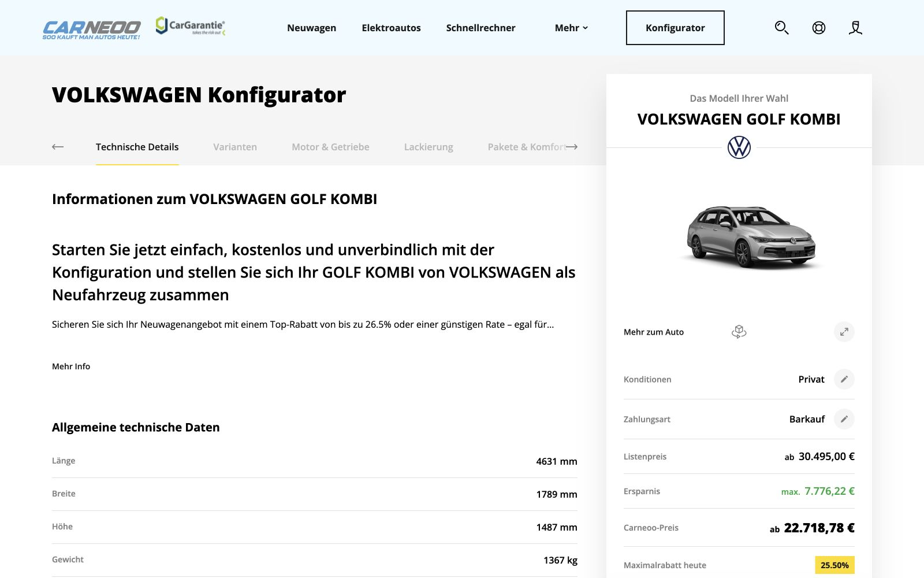Click the Volkswagen brand emblem
Viewport: 924px width, 578px height.
click(739, 147)
